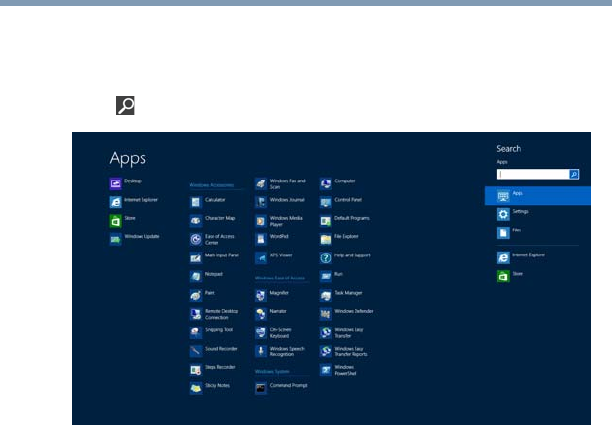
Task: Click the search magnifier button in Search pane
Action: click(574, 174)
